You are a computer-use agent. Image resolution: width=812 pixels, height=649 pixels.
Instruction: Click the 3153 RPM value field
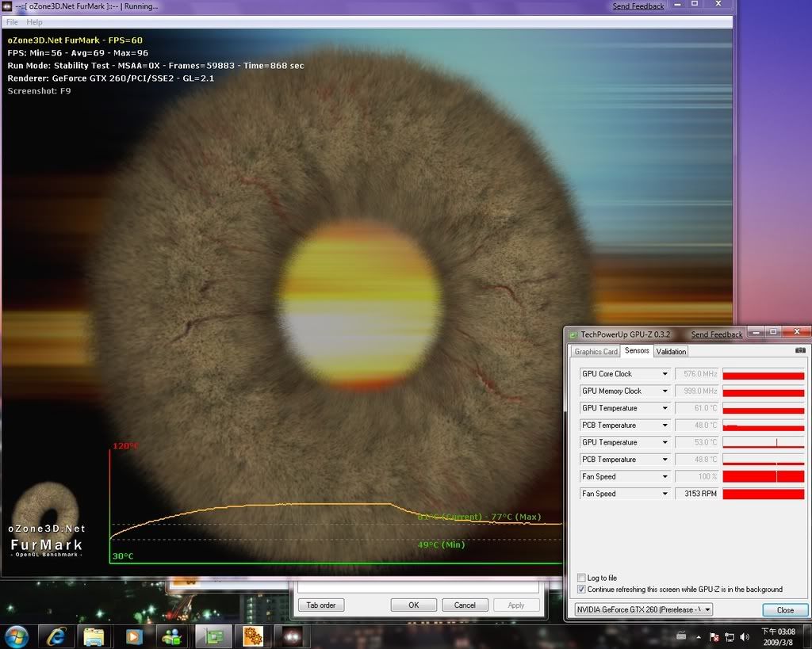697,493
